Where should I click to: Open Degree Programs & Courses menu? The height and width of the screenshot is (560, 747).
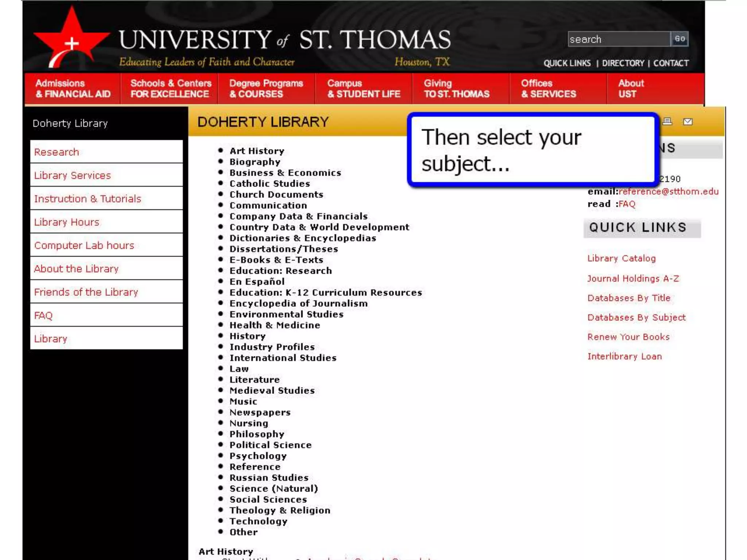click(266, 89)
